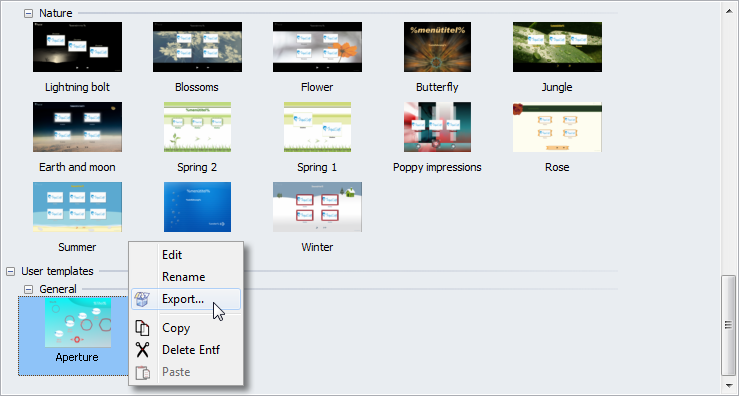Click the User templates heading text
This screenshot has height=396, width=739.
[x=57, y=271]
